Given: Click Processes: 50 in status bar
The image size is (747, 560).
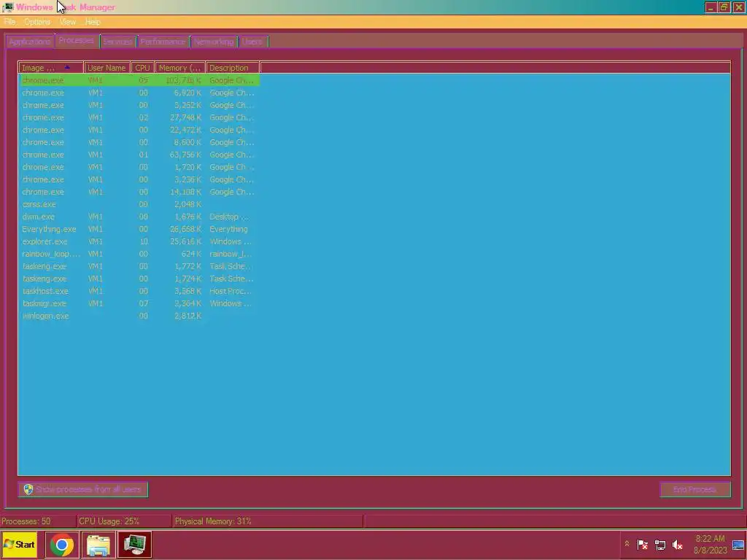Looking at the screenshot, I should (26, 521).
